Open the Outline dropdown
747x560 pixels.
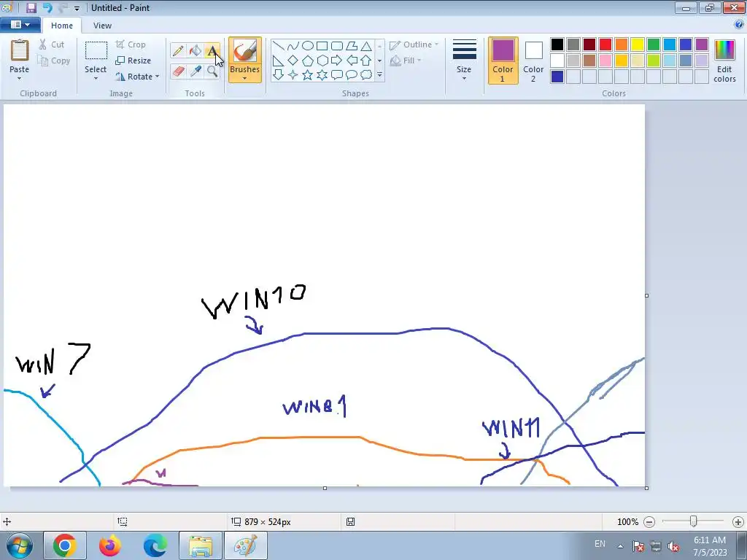coord(414,44)
